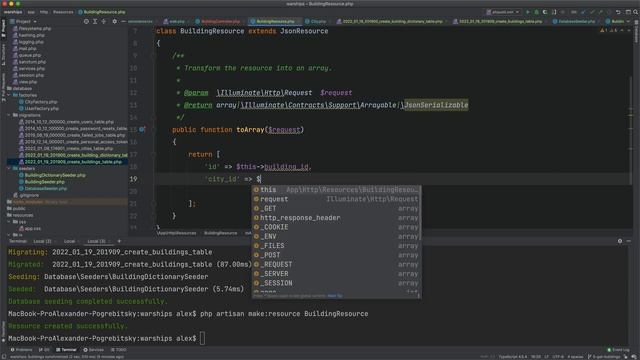Viewport: 640px width, 360px height.
Task: Choose '_SERVER' from completion list
Action: click(x=336, y=274)
